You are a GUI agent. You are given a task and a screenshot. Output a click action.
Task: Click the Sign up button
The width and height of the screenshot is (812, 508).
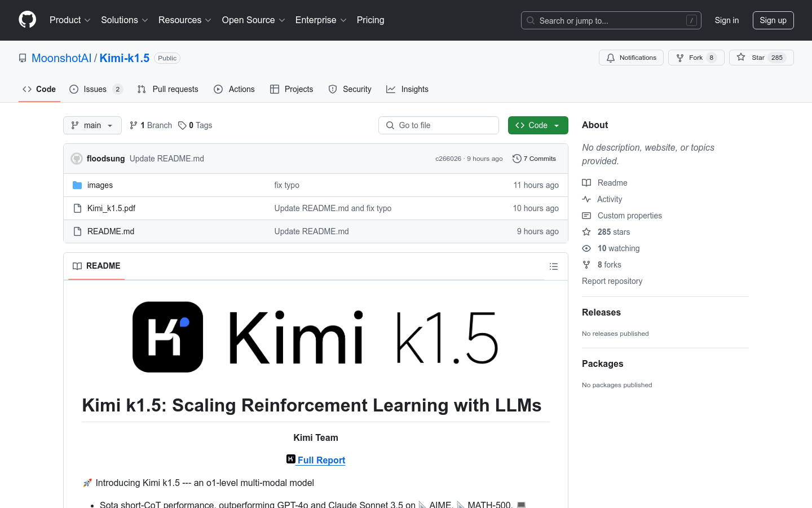(773, 20)
